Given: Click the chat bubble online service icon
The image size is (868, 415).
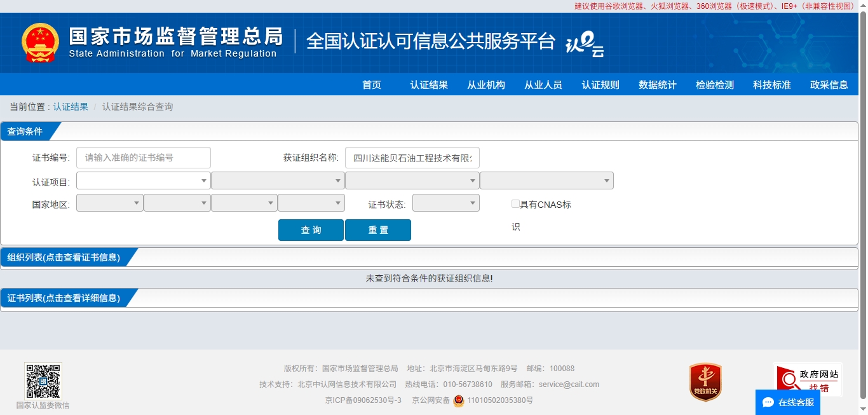Looking at the screenshot, I should click(x=768, y=402).
